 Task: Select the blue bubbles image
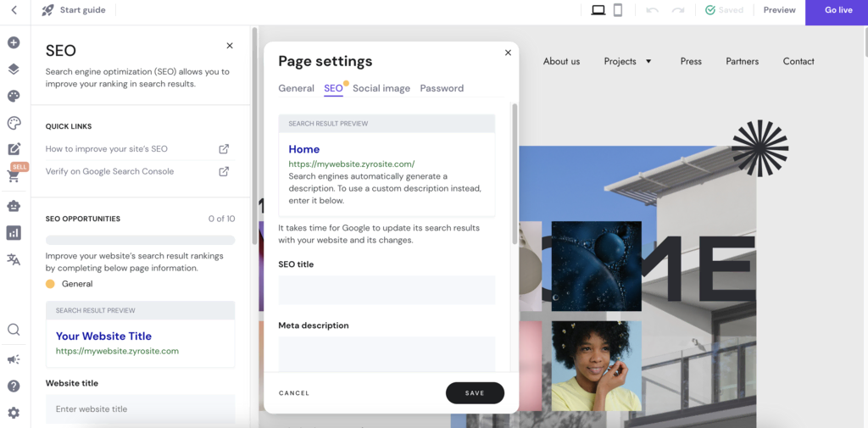click(596, 266)
